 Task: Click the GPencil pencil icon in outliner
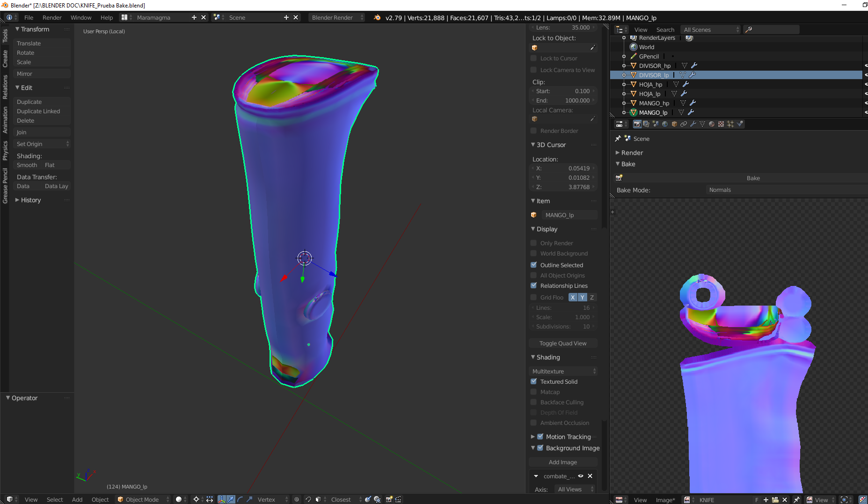634,56
